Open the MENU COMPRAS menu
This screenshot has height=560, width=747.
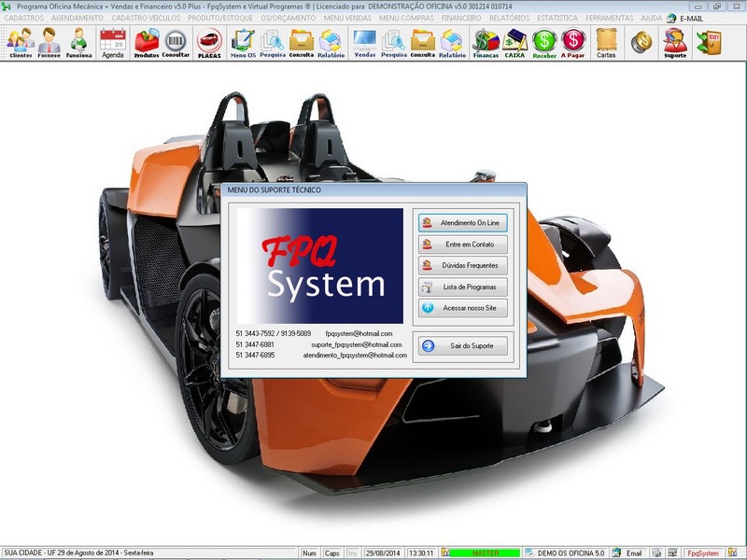point(406,18)
